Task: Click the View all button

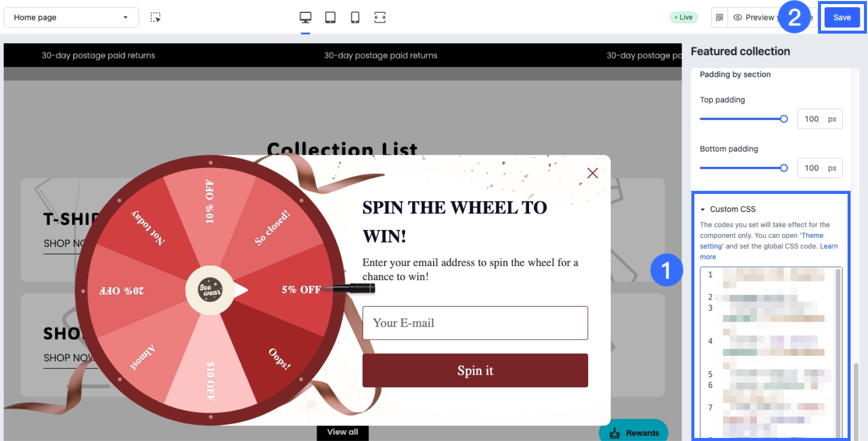Action: point(343,432)
